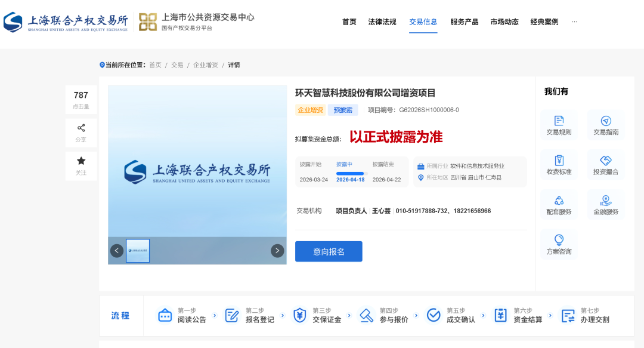Open the 经典案例 navigation item
Screen dimensions: 644x348
tap(544, 22)
